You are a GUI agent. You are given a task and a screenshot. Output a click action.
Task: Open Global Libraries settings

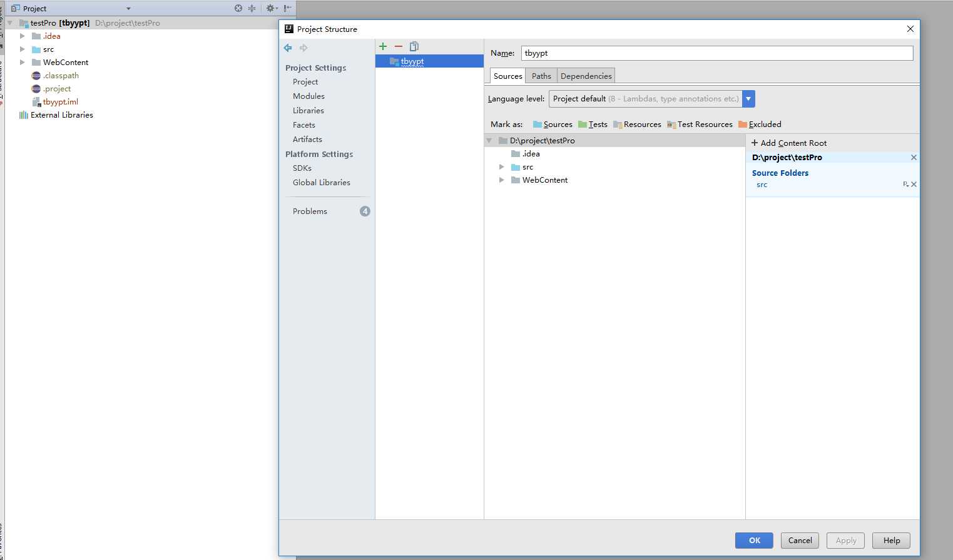tap(322, 183)
